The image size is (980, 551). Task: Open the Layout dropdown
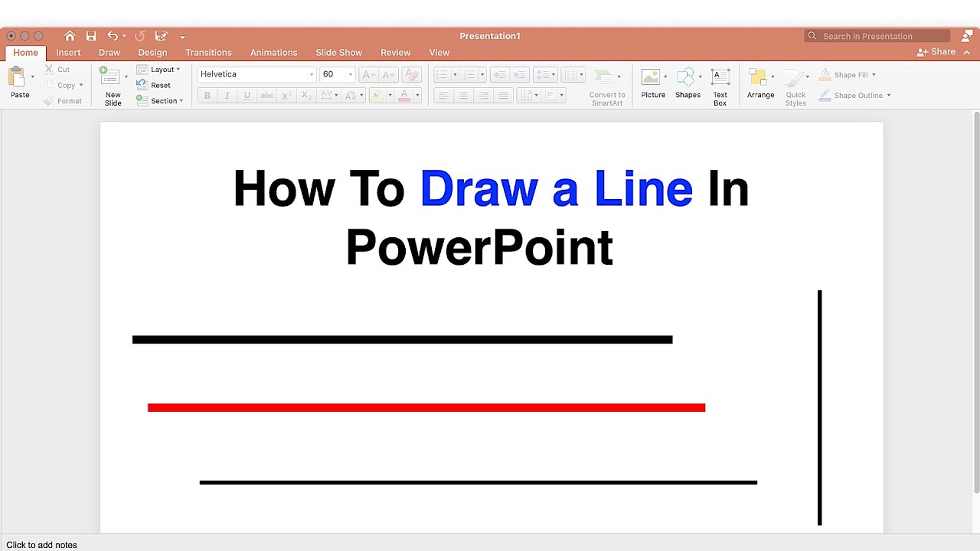158,70
